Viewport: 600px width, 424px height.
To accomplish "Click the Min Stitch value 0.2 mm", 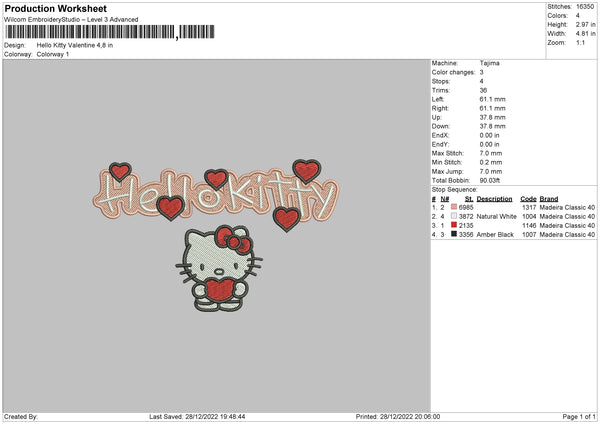I will click(x=491, y=163).
